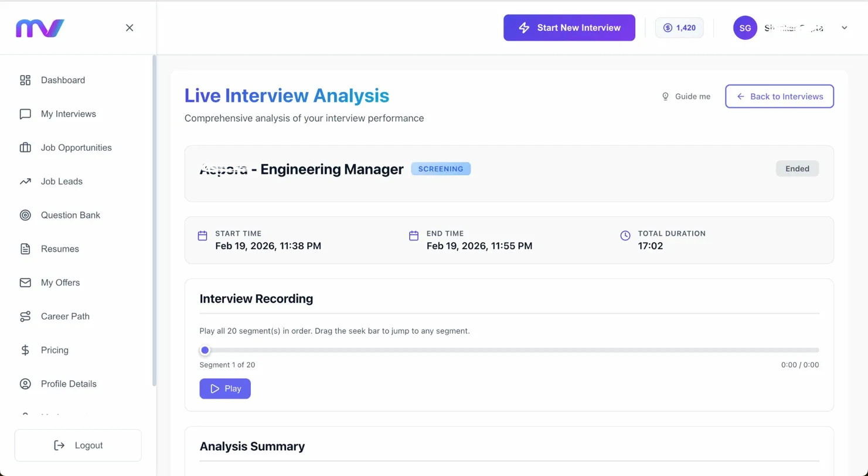Open Dashboard from the sidebar
868x476 pixels.
63,80
